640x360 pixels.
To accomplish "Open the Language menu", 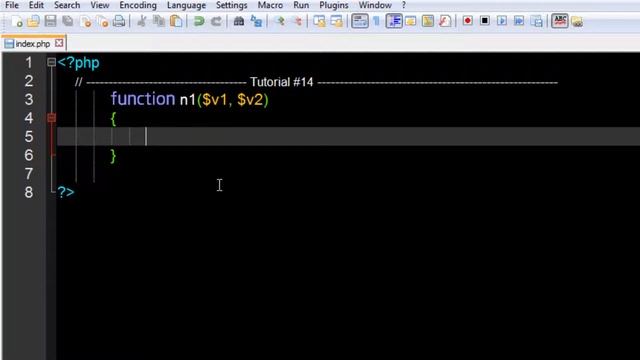I will (x=186, y=5).
